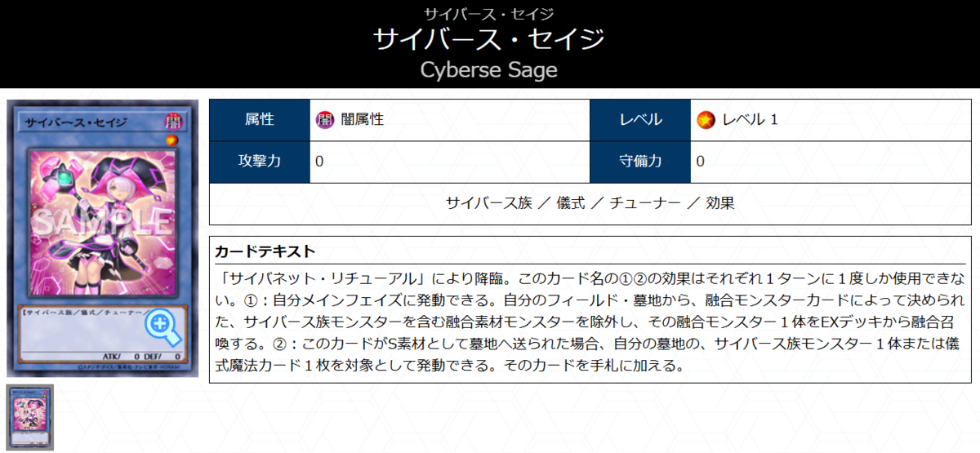Click the magnifier zoom icon on card image
980x453 pixels.
pyautogui.click(x=163, y=328)
